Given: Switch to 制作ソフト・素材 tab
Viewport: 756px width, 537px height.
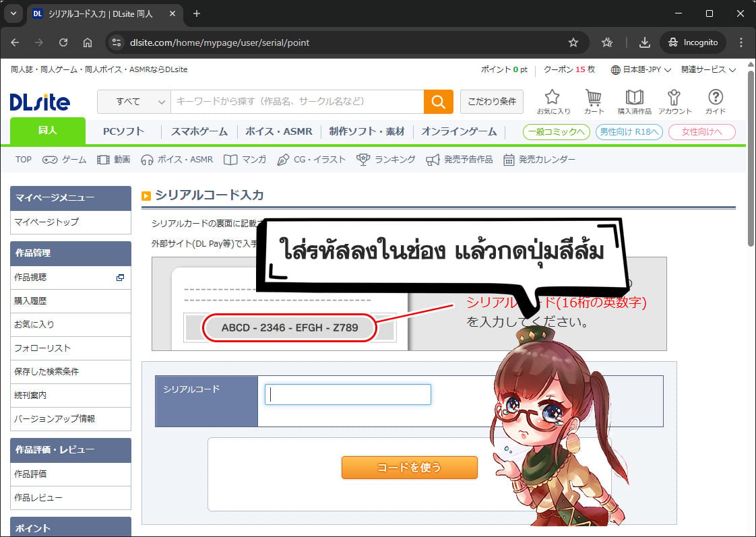Looking at the screenshot, I should 367,131.
